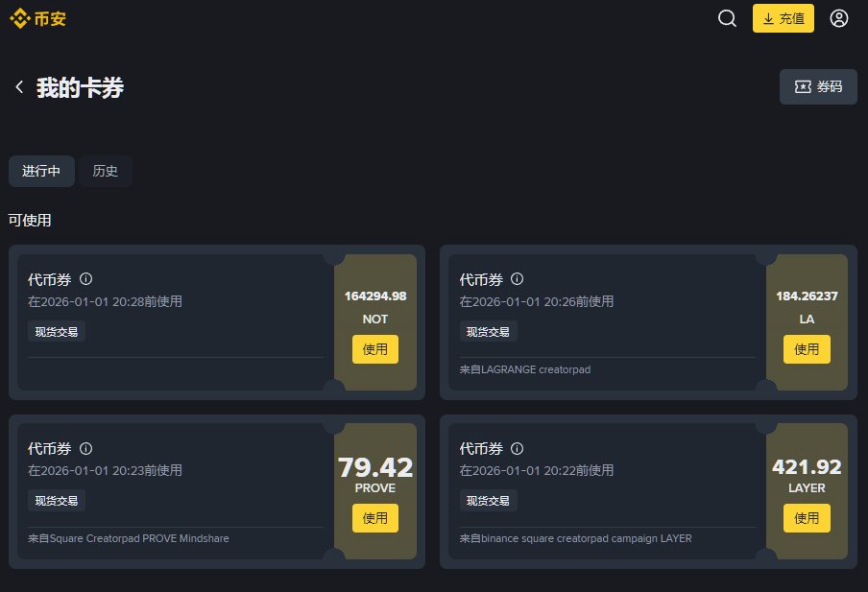868x592 pixels.
Task: Select the 我的卡券 page heading
Action: tap(80, 87)
